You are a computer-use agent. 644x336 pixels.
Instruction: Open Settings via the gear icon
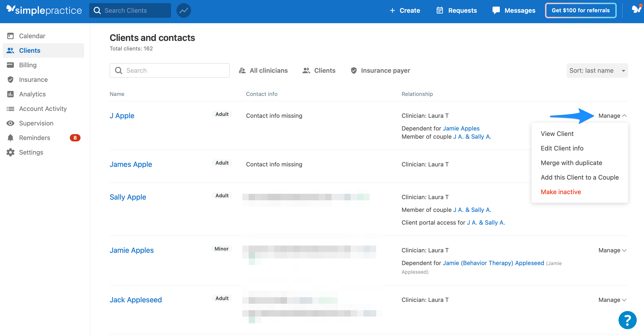[10, 152]
